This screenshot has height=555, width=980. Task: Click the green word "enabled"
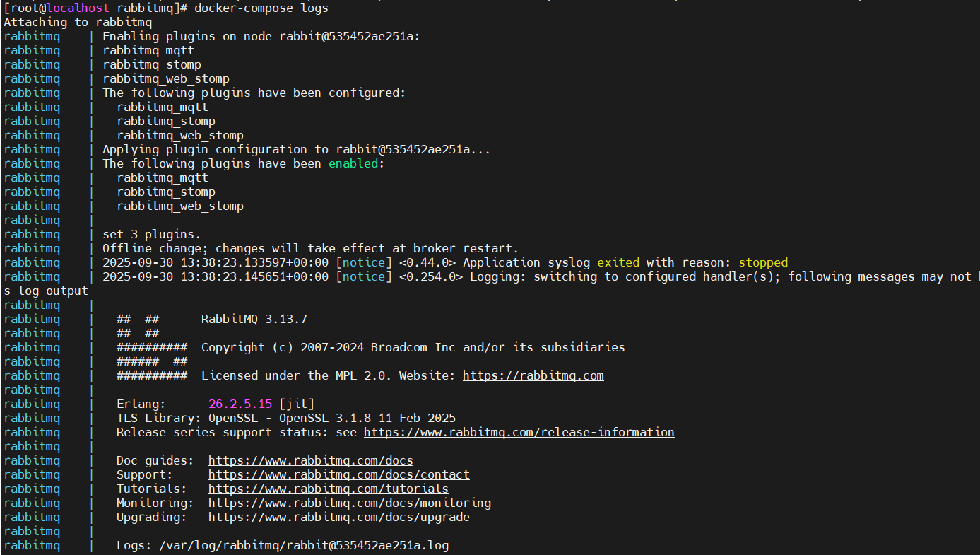353,163
